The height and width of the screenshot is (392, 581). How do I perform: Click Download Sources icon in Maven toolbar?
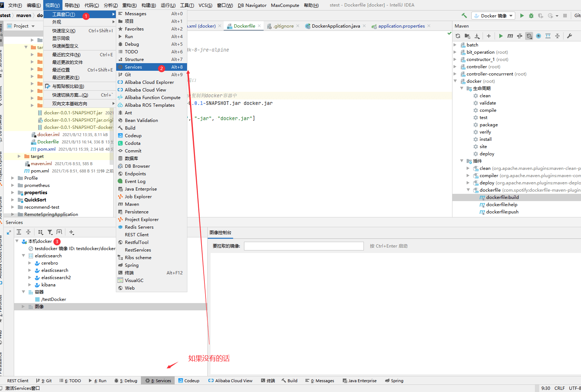tap(477, 36)
